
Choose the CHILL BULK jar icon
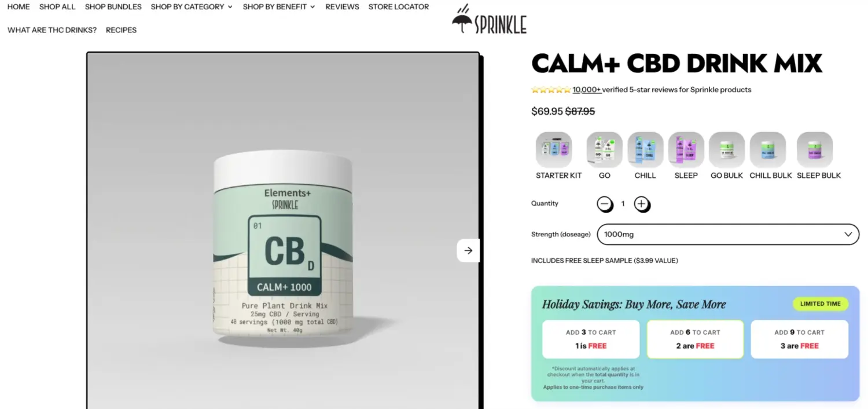(x=768, y=149)
